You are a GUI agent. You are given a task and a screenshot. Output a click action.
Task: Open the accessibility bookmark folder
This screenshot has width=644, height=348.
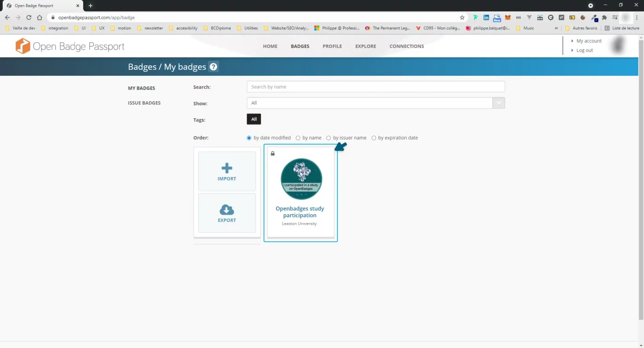click(183, 28)
